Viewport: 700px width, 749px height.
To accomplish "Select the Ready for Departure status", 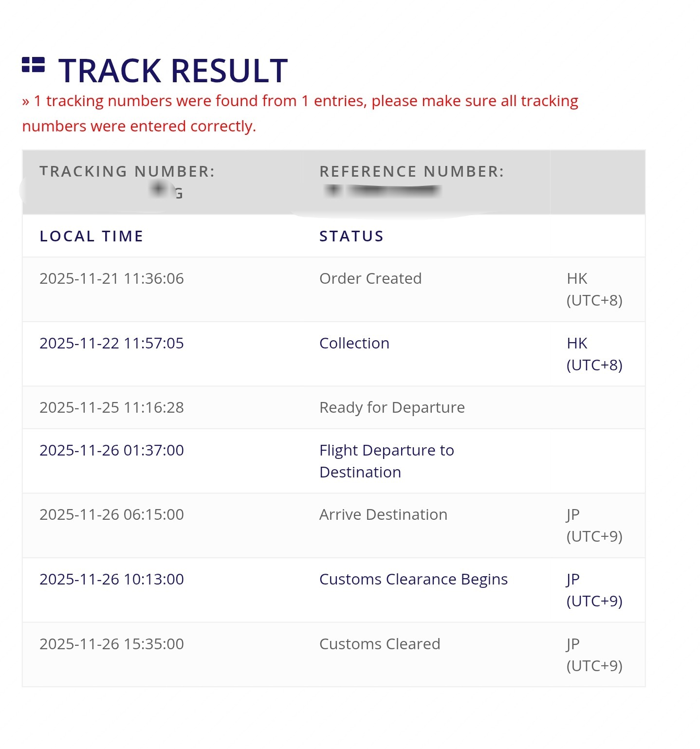I will [392, 408].
